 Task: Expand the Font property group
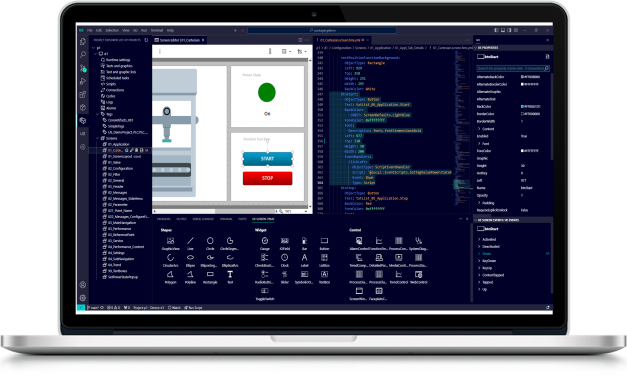point(479,144)
